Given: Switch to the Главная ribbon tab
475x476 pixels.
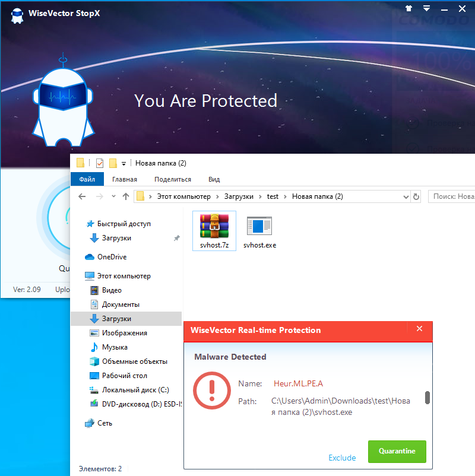Looking at the screenshot, I should 125,179.
